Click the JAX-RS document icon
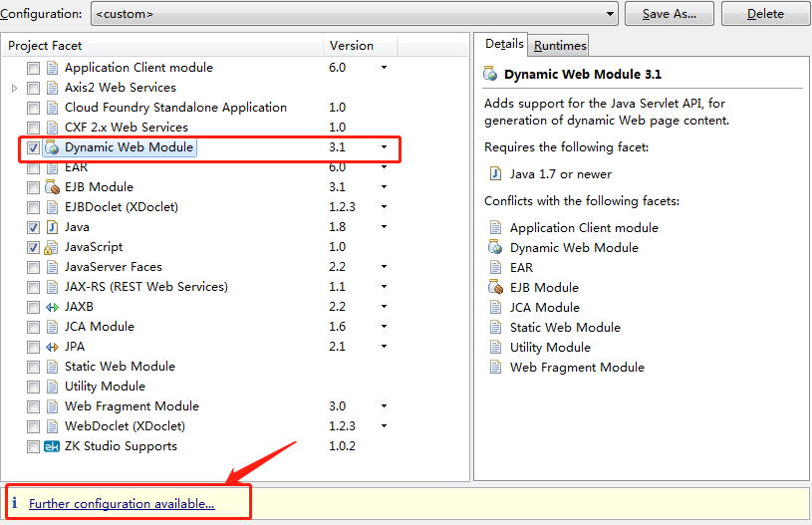Screen dimensions: 812x525 [x=52, y=287]
